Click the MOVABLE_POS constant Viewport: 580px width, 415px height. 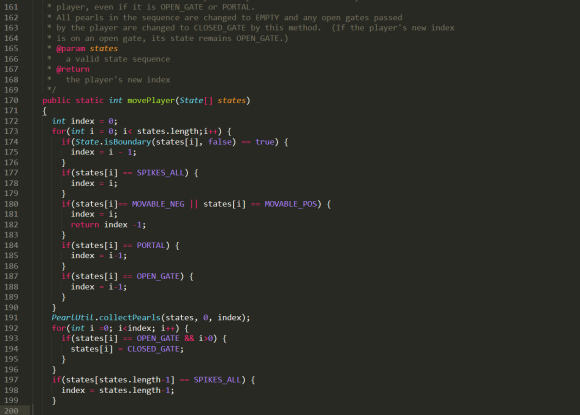(291, 204)
